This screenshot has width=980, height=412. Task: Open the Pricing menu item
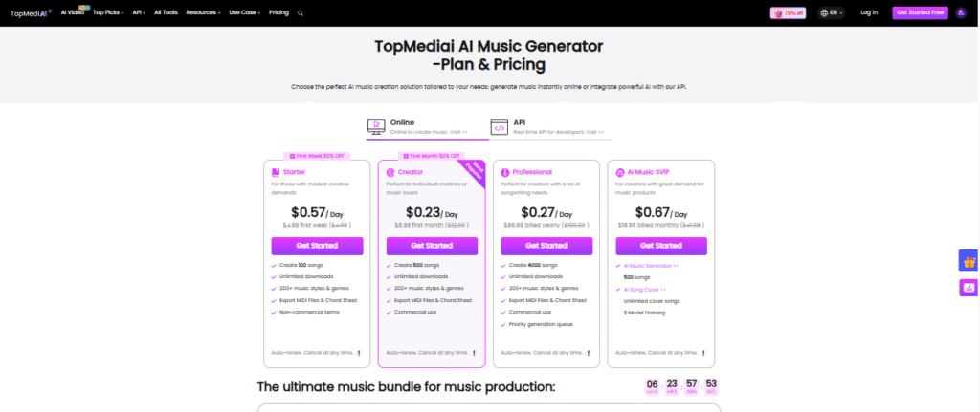pos(278,13)
